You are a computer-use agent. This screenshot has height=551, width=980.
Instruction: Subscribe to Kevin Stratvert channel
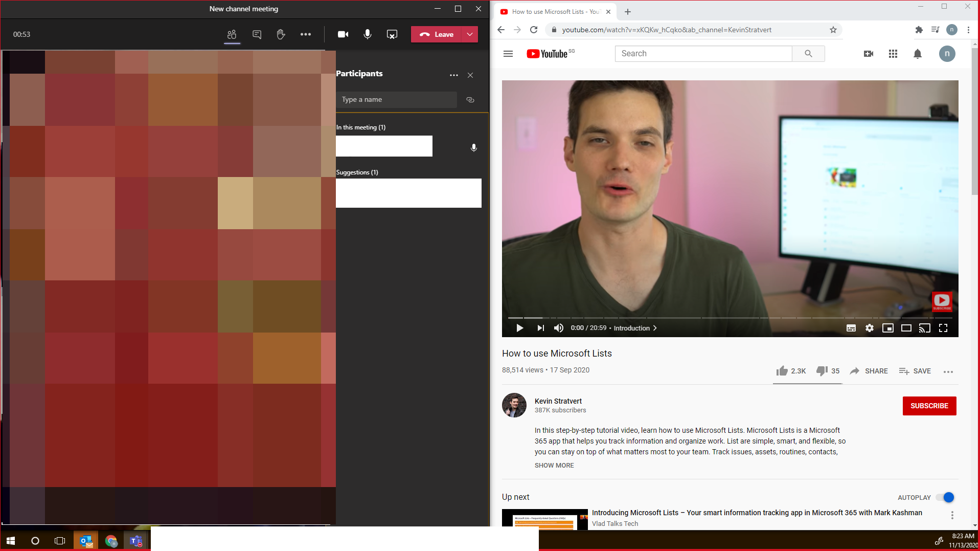(x=929, y=406)
